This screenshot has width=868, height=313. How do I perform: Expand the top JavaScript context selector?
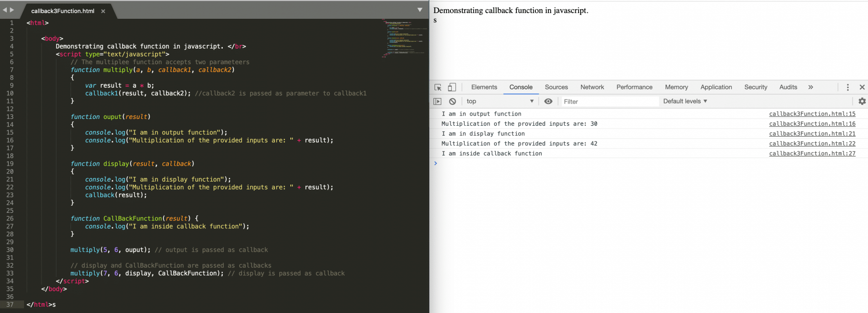click(500, 101)
